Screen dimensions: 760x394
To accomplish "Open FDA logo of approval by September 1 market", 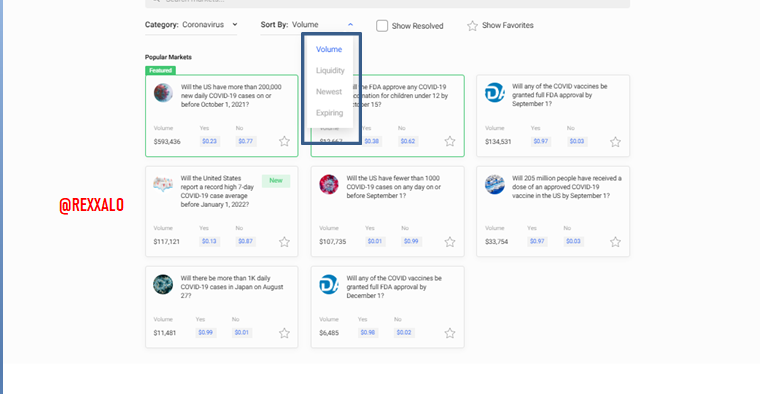I will (495, 93).
